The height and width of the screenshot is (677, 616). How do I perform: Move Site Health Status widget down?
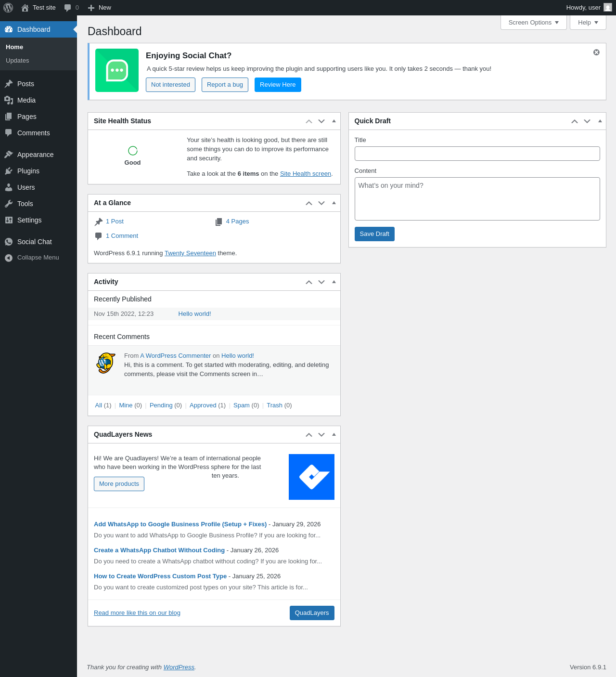[321, 121]
